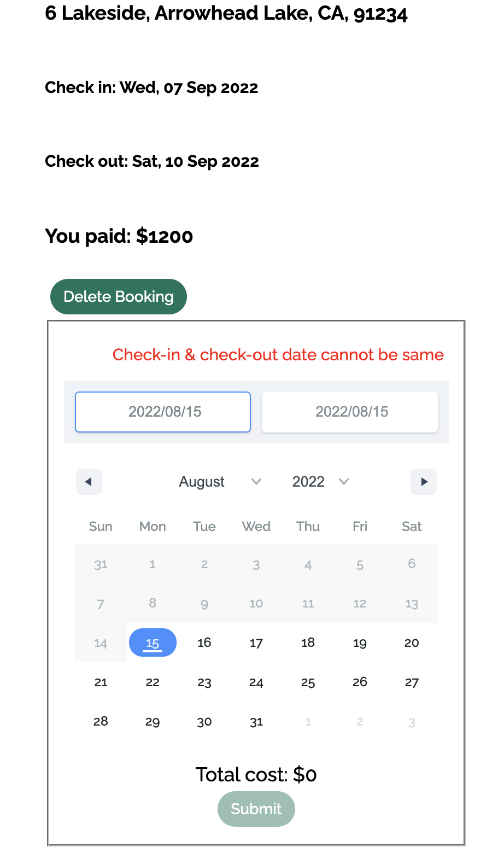Click the check-in date input field

[x=162, y=412]
